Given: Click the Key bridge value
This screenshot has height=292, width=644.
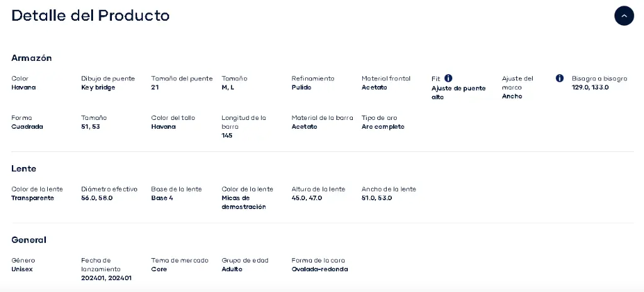Looking at the screenshot, I should click(x=98, y=87).
